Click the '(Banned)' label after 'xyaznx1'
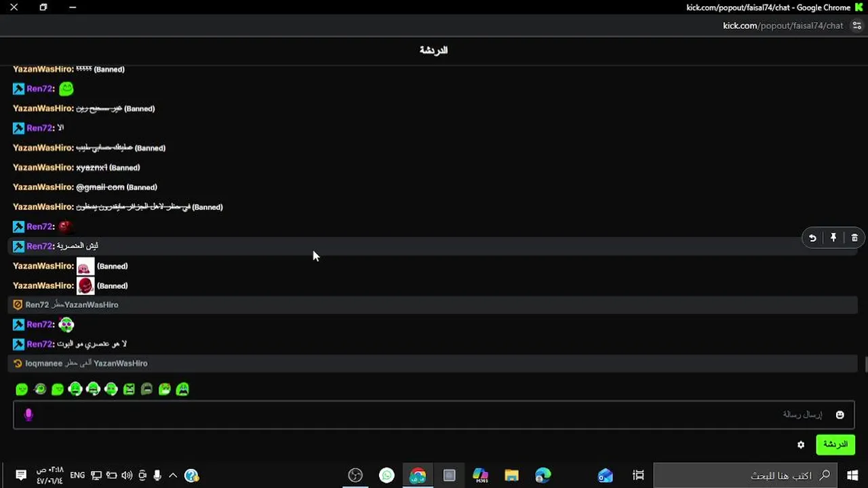This screenshot has width=868, height=488. [125, 167]
